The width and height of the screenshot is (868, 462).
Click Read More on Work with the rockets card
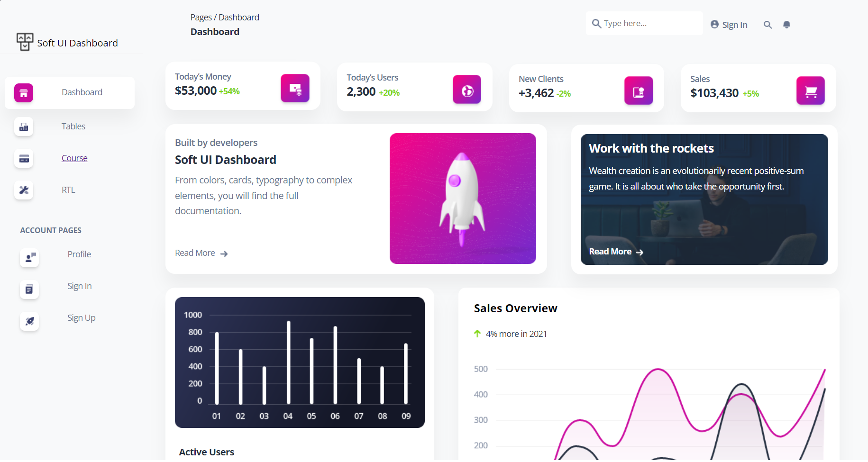(x=610, y=251)
